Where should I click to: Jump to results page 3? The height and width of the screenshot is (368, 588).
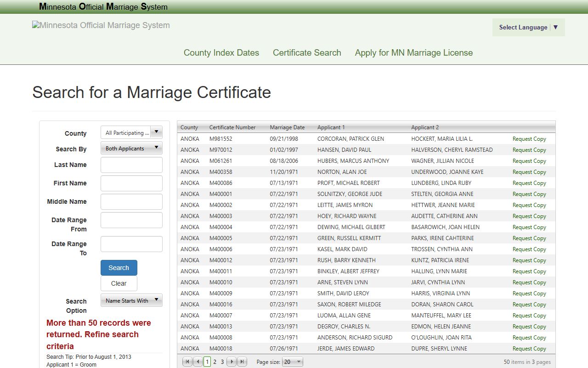point(222,362)
